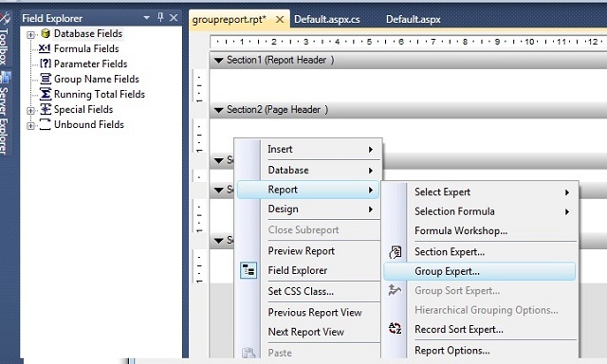Select the Report menu item
Image resolution: width=607 pixels, height=364 pixels.
coord(308,190)
